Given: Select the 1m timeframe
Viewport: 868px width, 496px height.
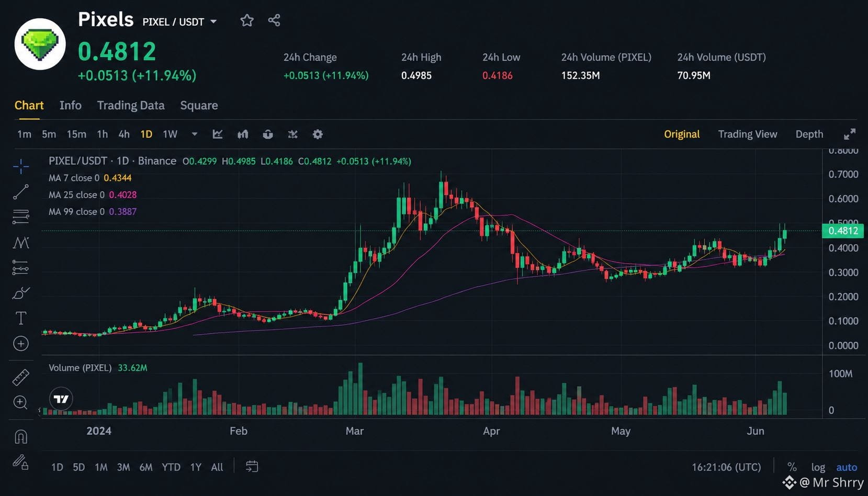Looking at the screenshot, I should [x=24, y=134].
